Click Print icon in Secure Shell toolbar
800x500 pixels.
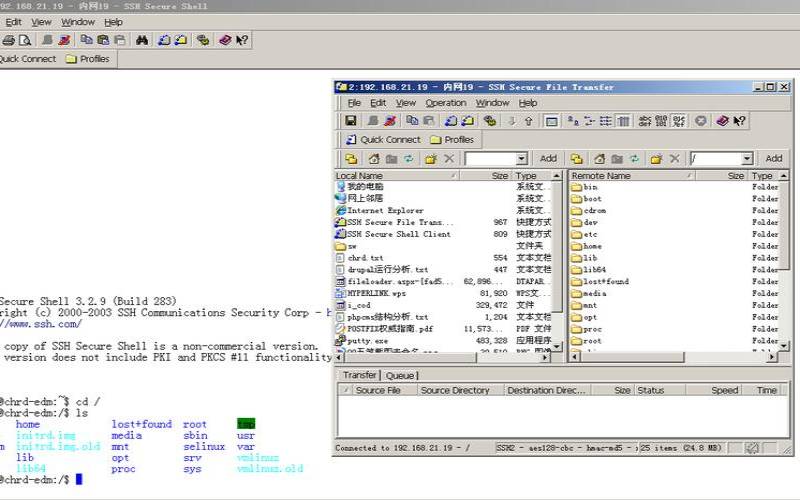point(8,40)
